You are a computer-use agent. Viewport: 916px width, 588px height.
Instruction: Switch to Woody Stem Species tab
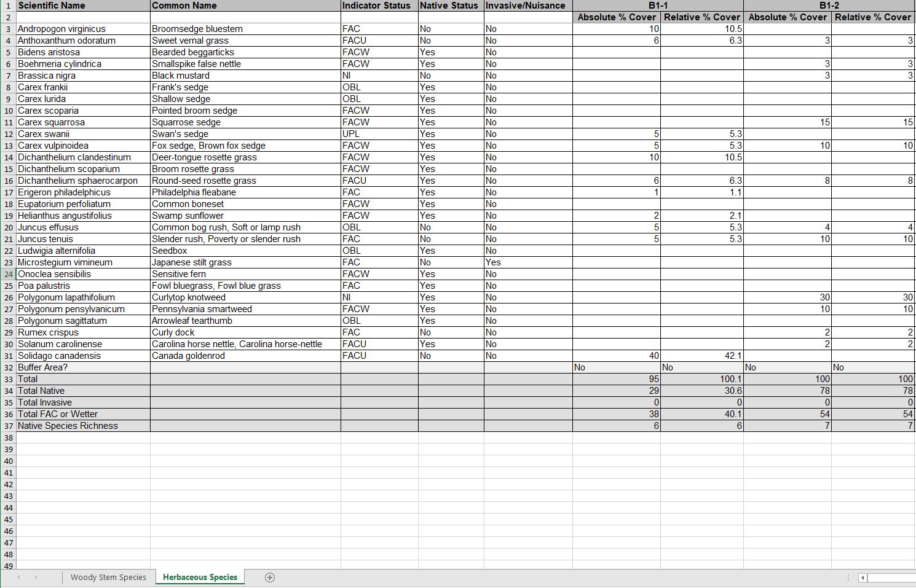[x=108, y=578]
